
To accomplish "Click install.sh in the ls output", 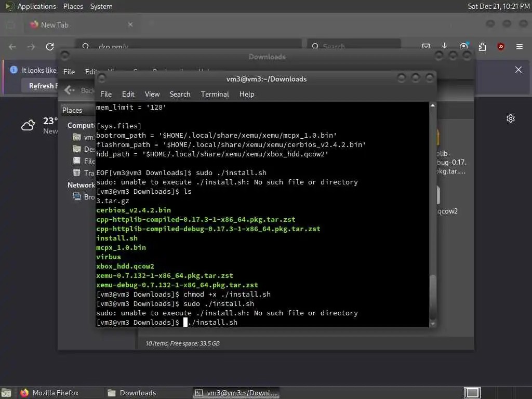I will pos(117,238).
